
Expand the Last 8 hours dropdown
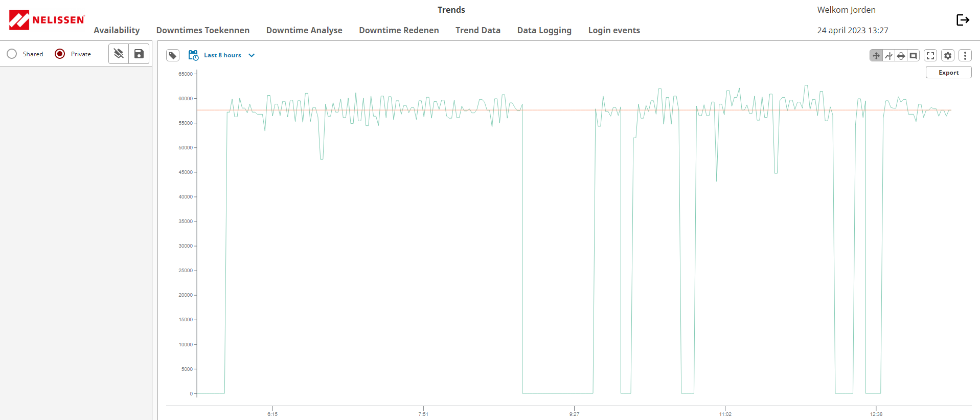(x=252, y=55)
